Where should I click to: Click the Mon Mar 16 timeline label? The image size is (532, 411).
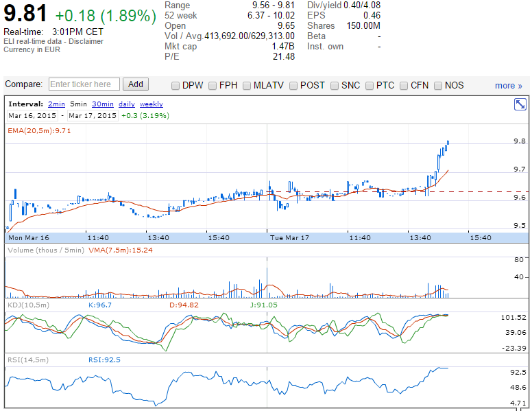coord(29,238)
